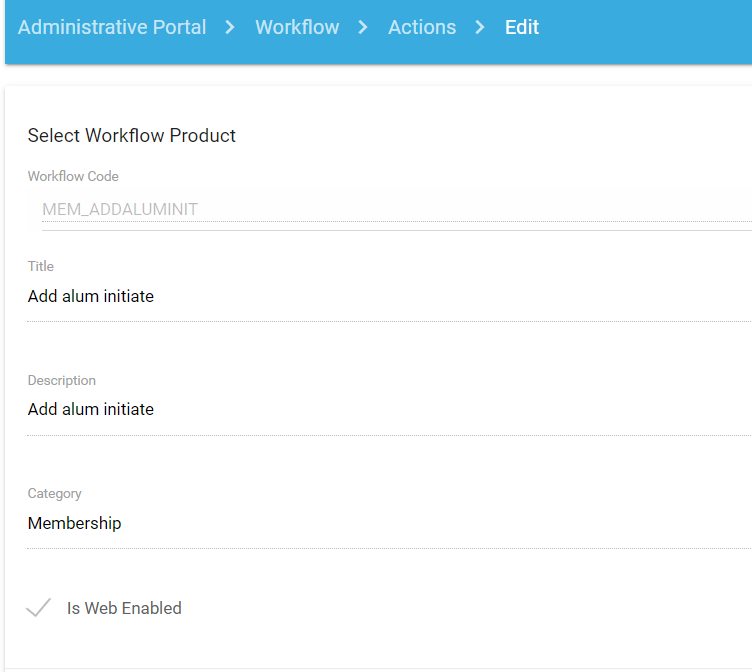
Task: Click the Workflow Code label
Action: coord(73,177)
